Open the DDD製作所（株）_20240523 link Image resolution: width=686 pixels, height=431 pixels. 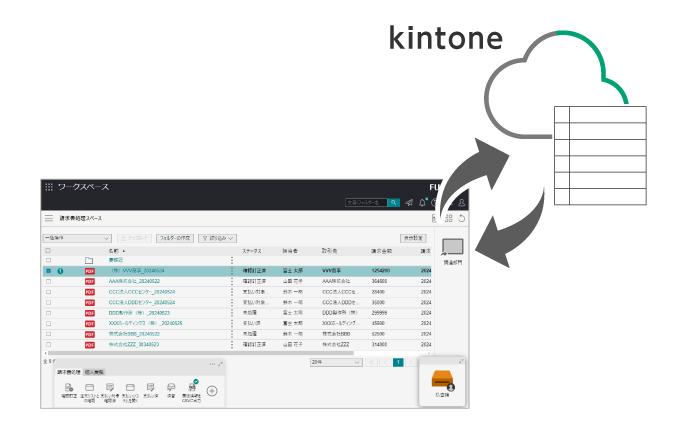139,313
